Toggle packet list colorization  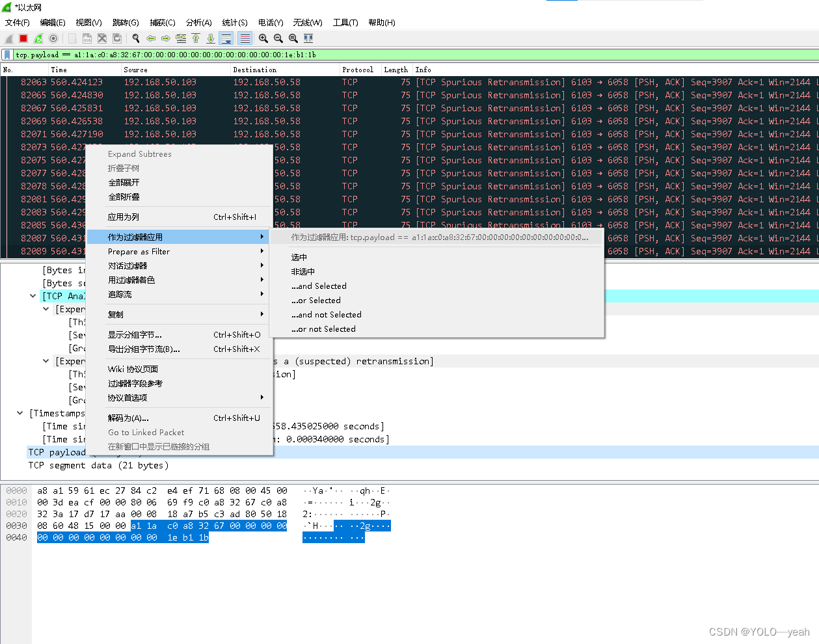point(245,38)
